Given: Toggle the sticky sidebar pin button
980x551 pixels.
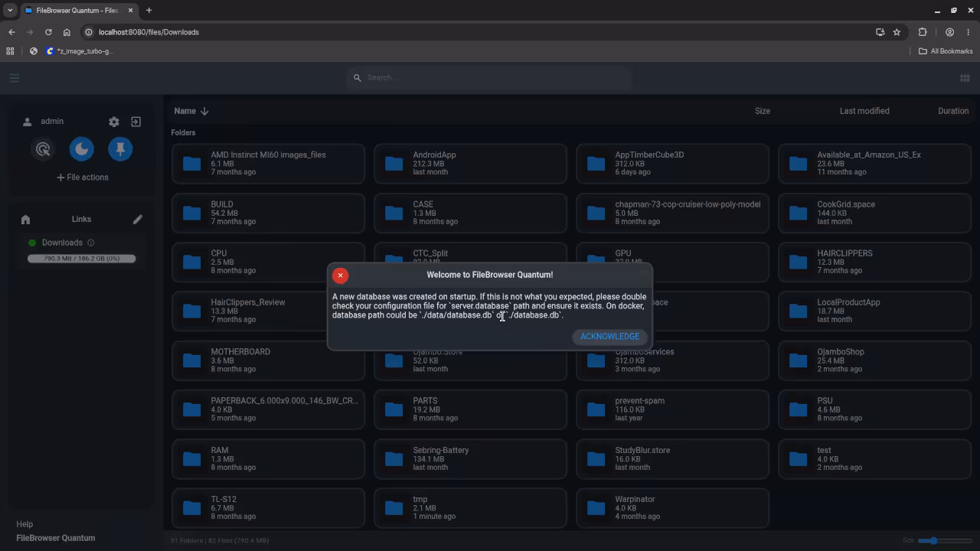Looking at the screenshot, I should coord(120,149).
